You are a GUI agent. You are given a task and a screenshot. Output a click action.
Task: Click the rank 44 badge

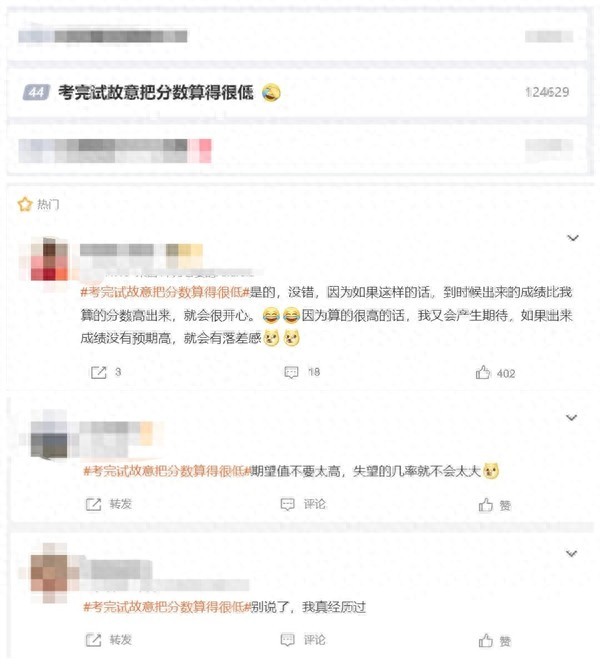[x=36, y=92]
